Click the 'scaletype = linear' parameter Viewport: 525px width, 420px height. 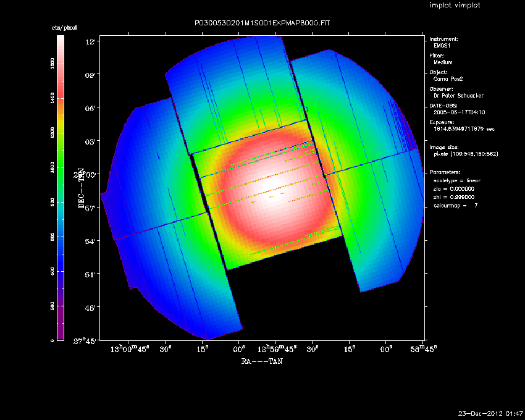pyautogui.click(x=458, y=180)
